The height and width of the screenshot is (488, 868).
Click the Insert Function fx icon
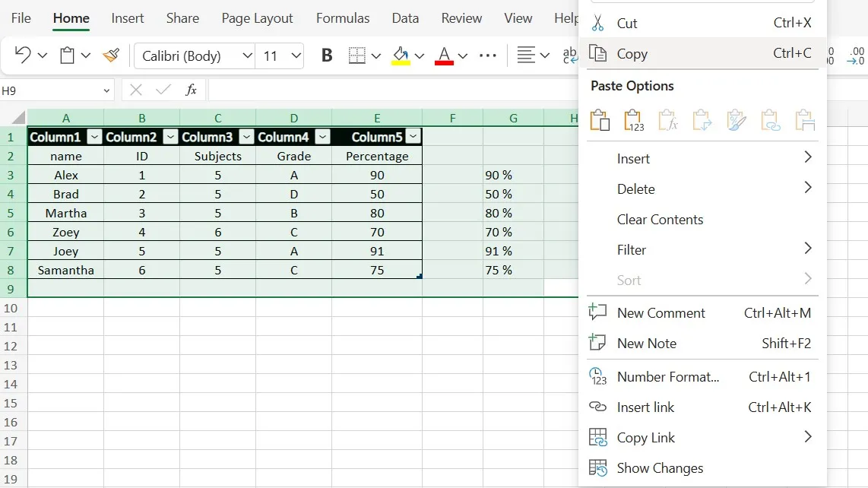(x=191, y=90)
